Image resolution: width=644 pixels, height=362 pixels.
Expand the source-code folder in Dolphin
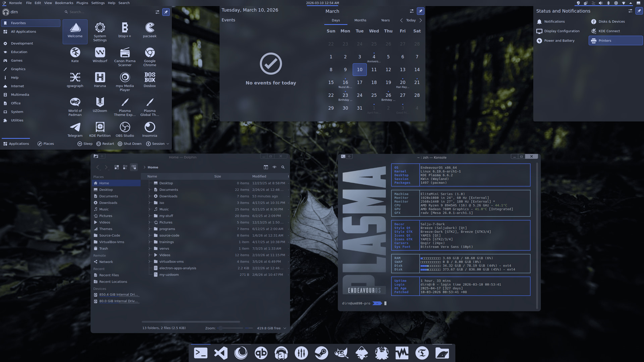150,235
